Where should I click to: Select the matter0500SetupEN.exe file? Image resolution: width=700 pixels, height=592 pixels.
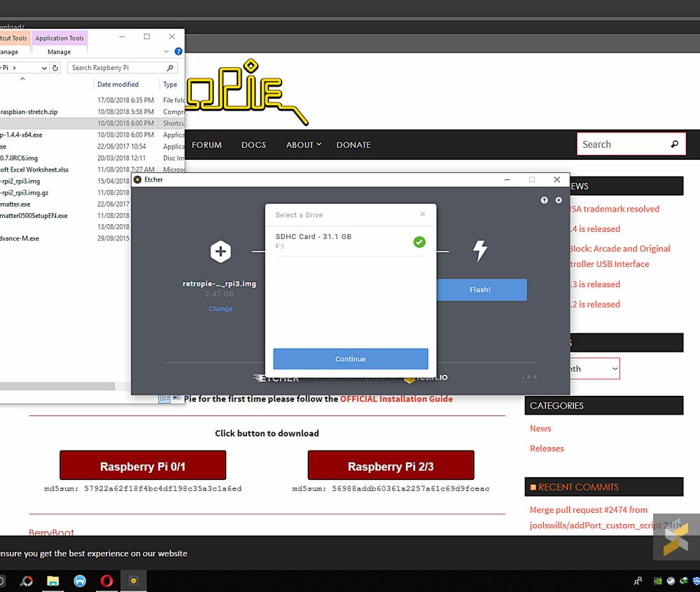pos(34,215)
